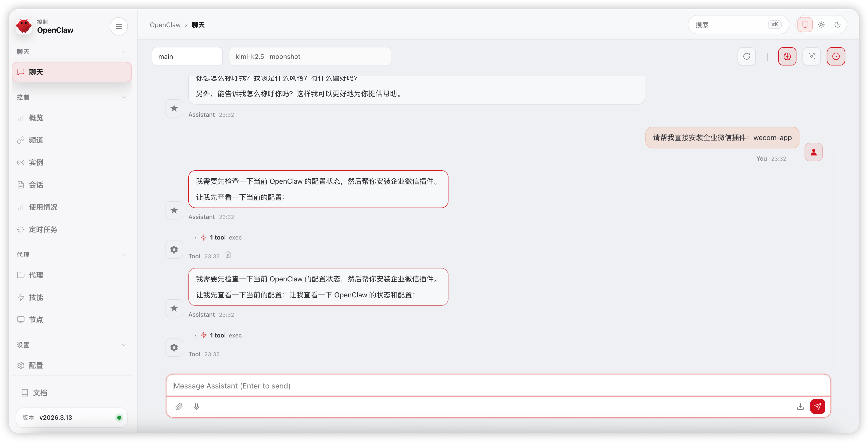Click the microphone voice input icon
Viewport: 868px width, 442px height.
196,406
